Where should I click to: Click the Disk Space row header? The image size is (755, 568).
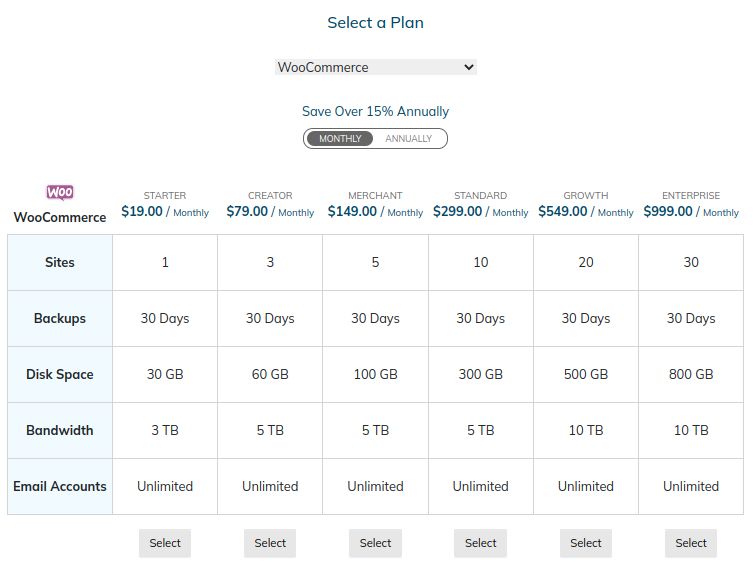click(x=60, y=374)
